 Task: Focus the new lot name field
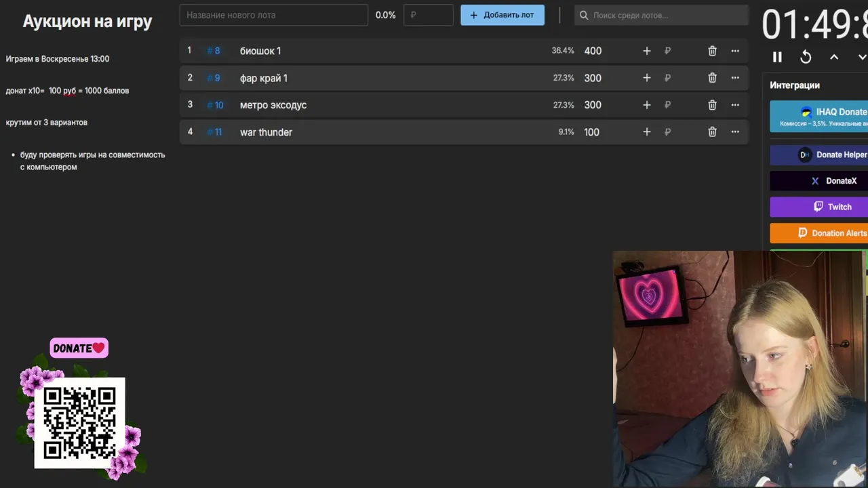click(x=274, y=15)
